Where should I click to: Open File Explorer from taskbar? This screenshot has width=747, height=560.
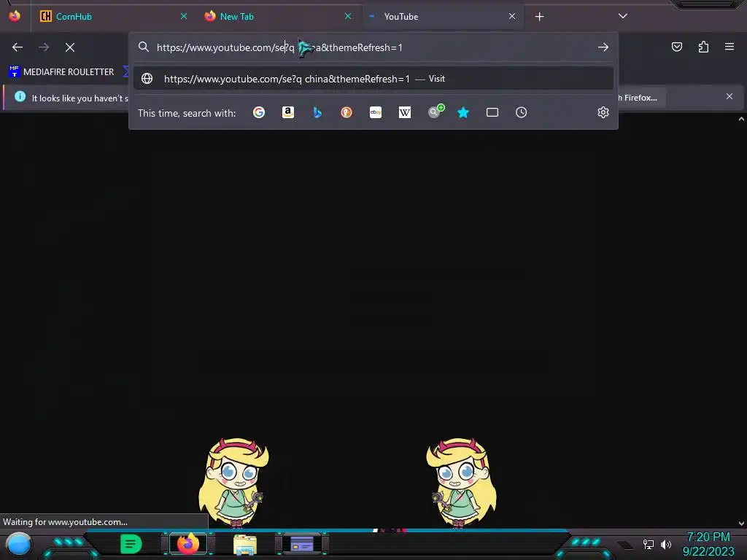[x=245, y=545]
